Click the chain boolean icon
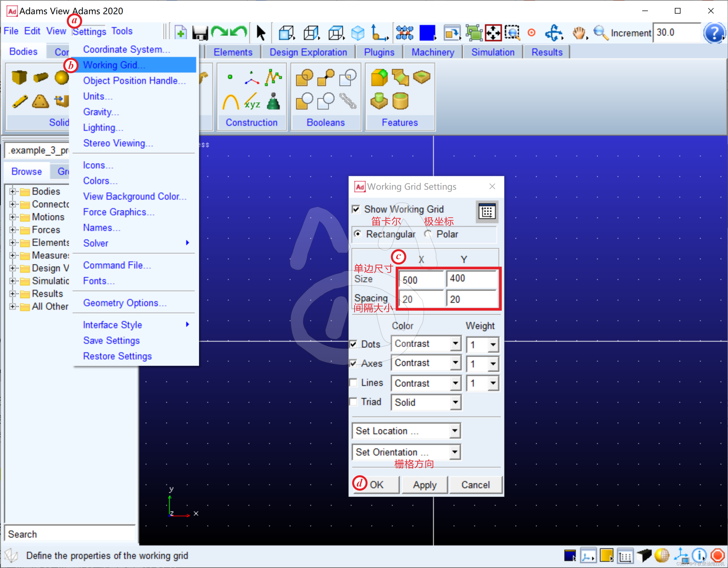This screenshot has height=568, width=728. tap(348, 101)
